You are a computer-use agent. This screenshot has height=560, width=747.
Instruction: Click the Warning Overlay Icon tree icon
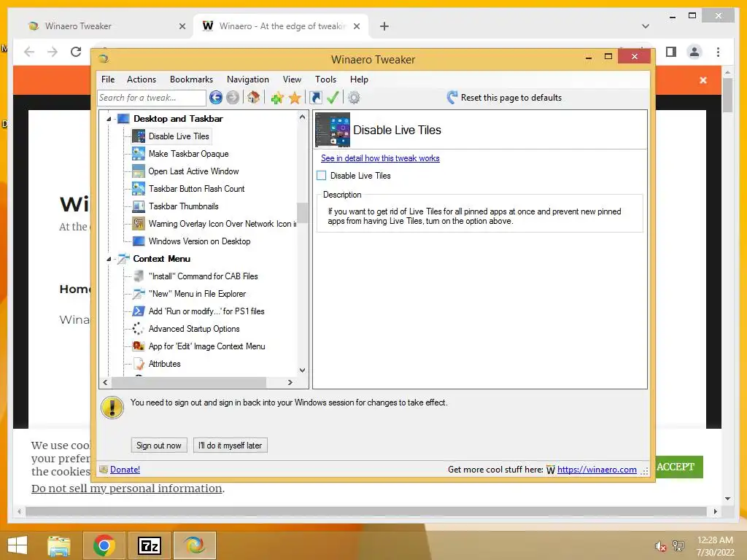tap(139, 223)
